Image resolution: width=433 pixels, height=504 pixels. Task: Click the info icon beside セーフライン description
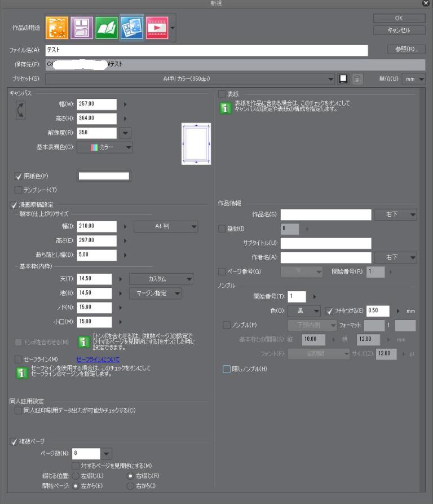coord(21,373)
